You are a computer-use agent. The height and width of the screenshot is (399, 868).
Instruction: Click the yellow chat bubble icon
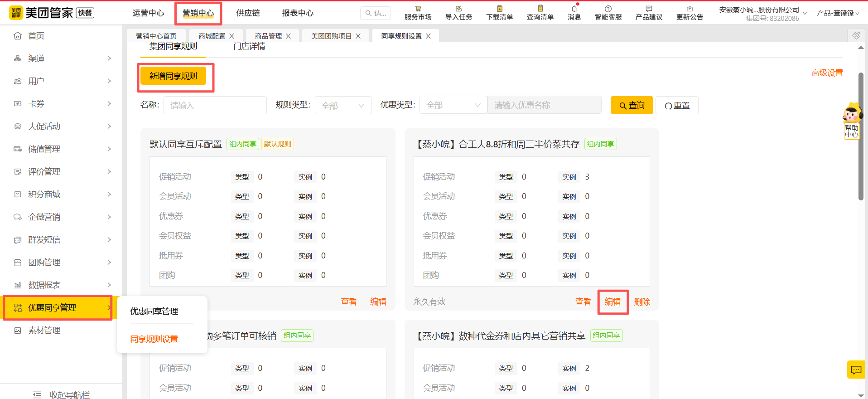[x=856, y=370]
